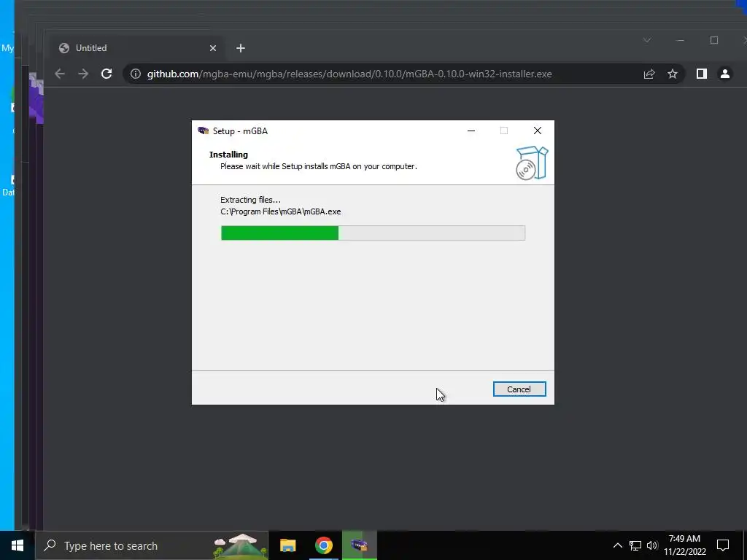The height and width of the screenshot is (560, 747).
Task: Click the github.com address bar URL
Action: click(x=349, y=74)
